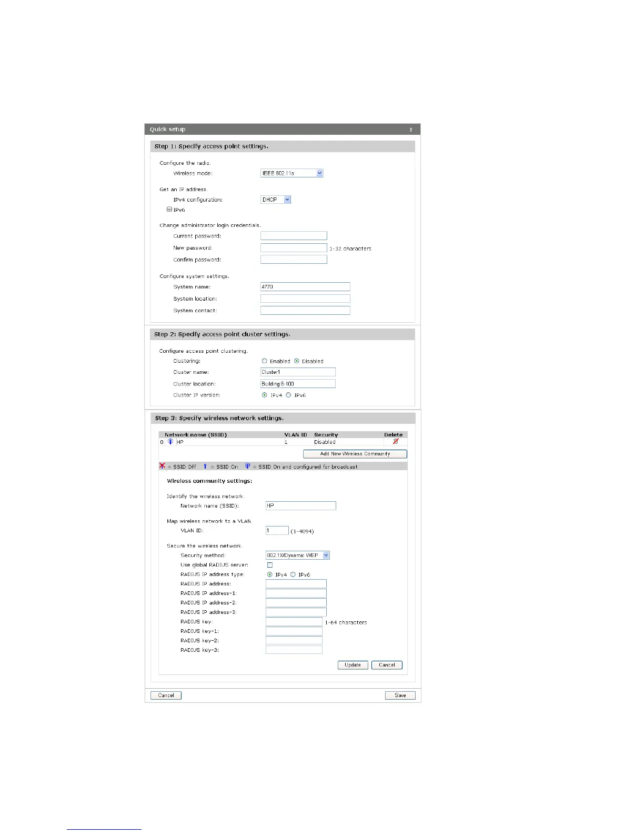This screenshot has height=834, width=644.
Task: Choose IPv4 cluster IP version
Action: [x=265, y=395]
